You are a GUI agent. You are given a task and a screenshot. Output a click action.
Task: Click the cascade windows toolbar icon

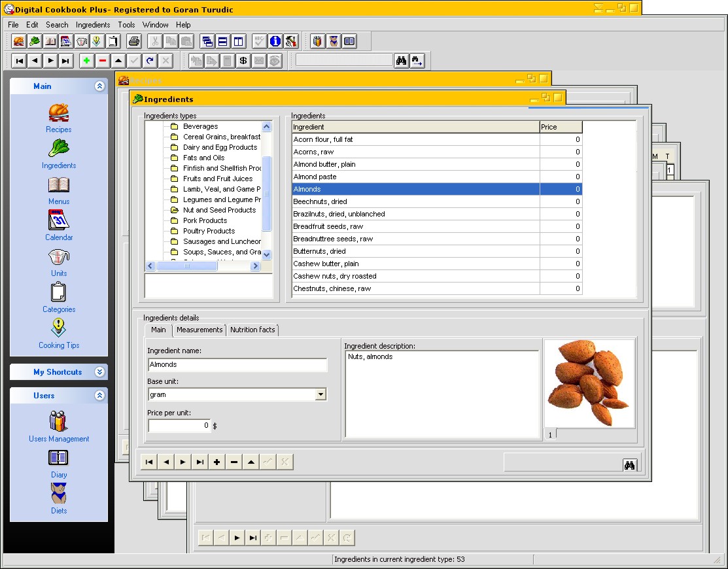point(207,42)
